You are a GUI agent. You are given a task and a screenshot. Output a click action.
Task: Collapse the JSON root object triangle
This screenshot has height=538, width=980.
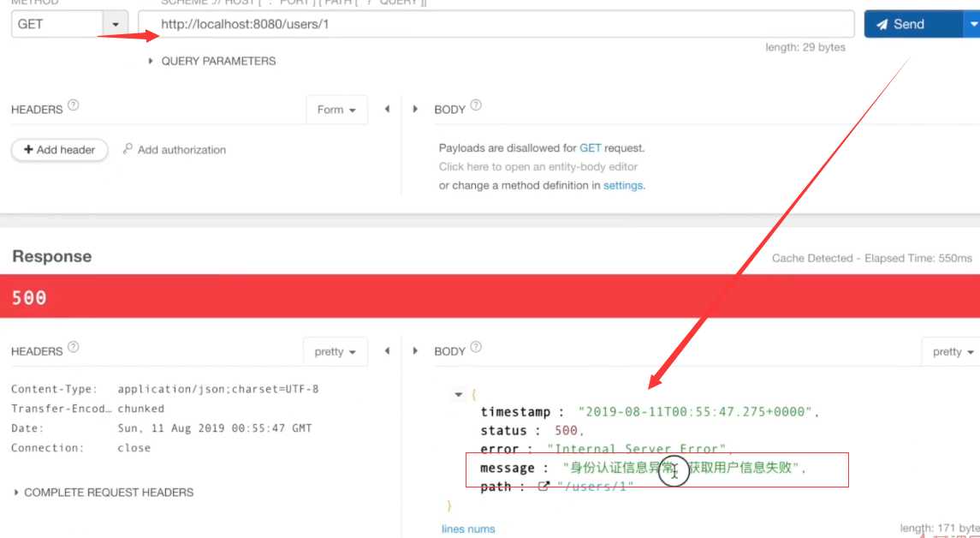[458, 394]
